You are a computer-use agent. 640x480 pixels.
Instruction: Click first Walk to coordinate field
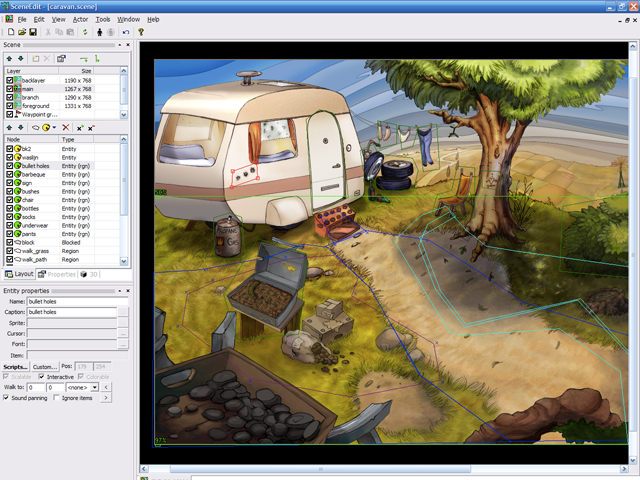pos(36,387)
